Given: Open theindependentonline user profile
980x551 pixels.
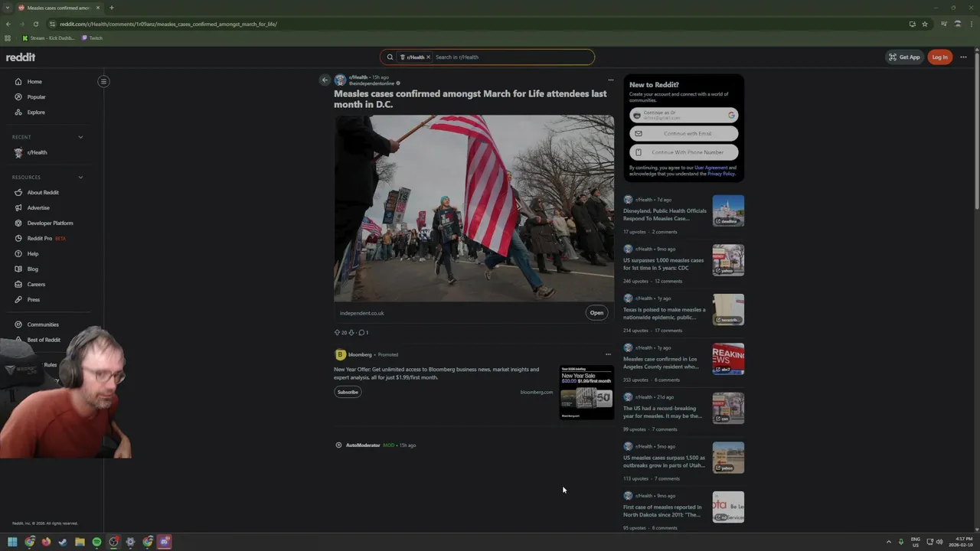Looking at the screenshot, I should [371, 83].
